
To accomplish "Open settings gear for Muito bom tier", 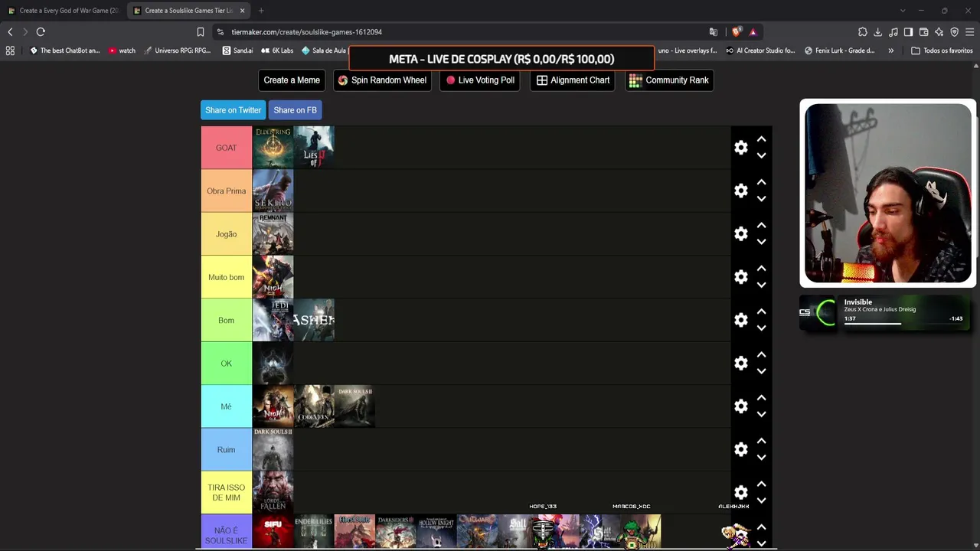I will (x=741, y=277).
